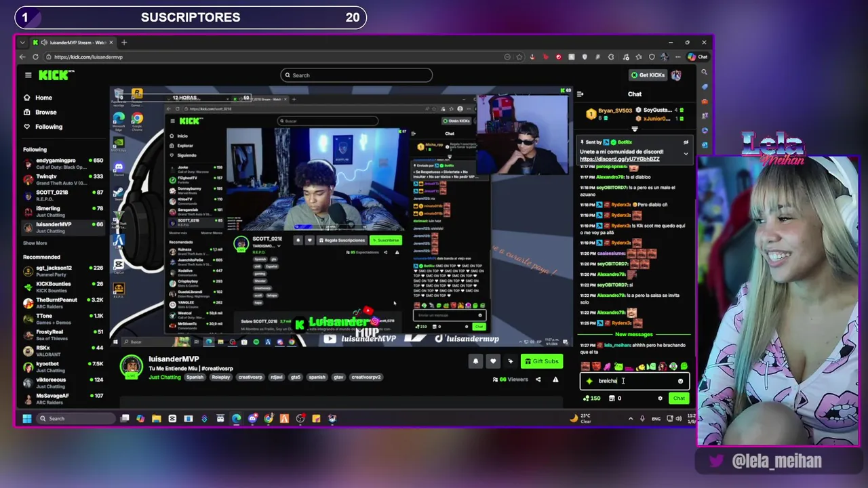Open RSKx recommended channel

[64, 350]
